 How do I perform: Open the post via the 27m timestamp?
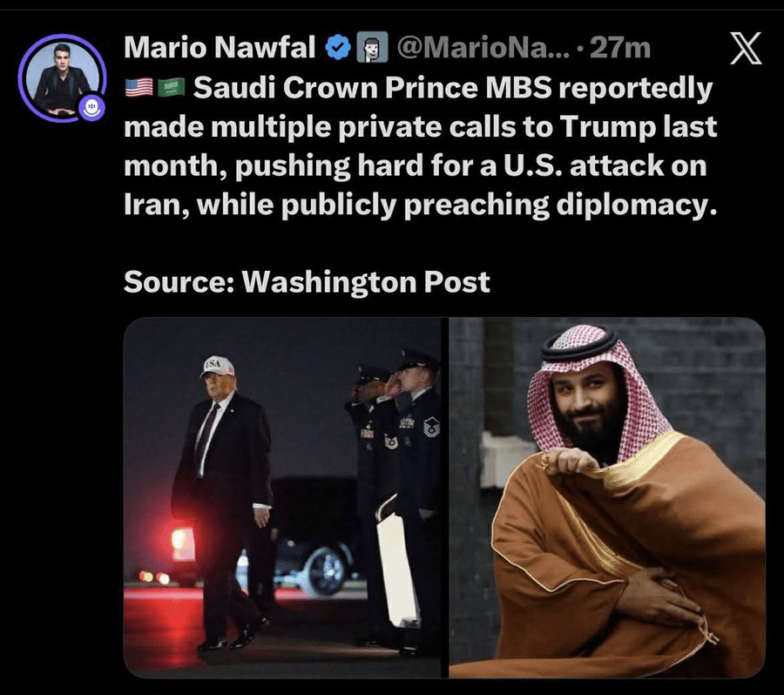tap(620, 48)
